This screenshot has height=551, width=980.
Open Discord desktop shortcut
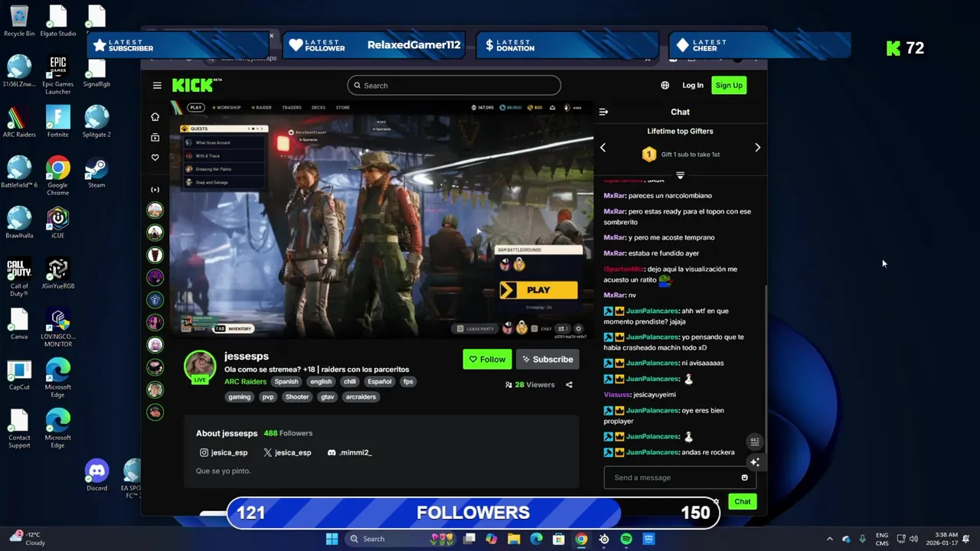click(x=96, y=475)
